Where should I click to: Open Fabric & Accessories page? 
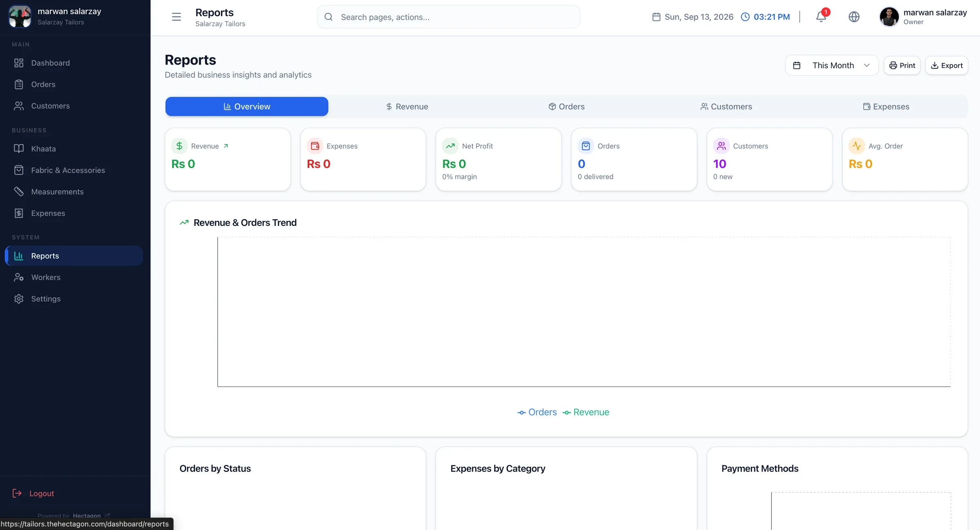74,170
